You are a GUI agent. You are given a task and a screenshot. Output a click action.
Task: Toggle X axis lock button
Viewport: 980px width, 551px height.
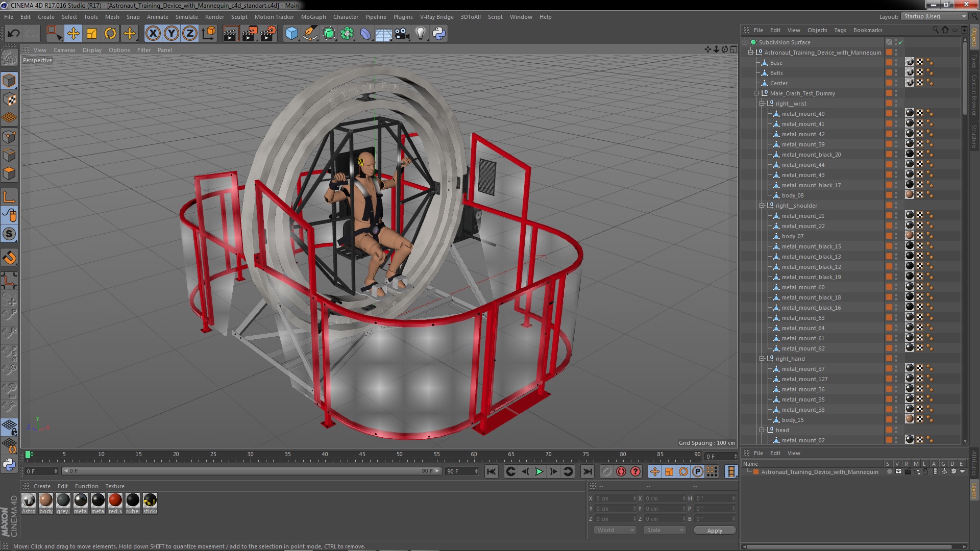point(153,34)
